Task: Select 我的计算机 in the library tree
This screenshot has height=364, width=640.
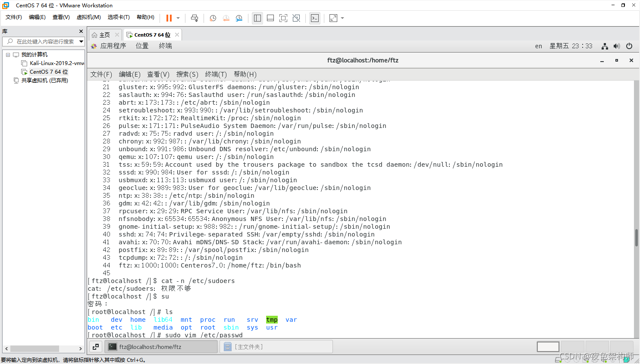Action: (35, 55)
